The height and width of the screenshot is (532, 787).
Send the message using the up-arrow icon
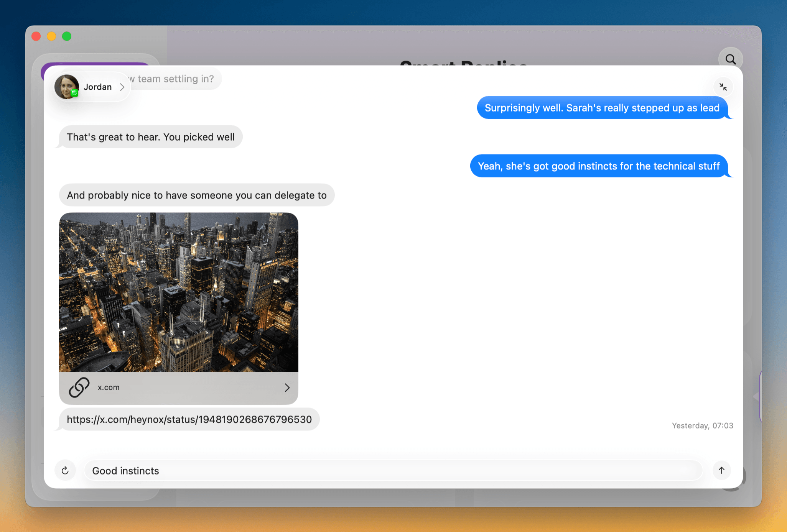click(721, 470)
